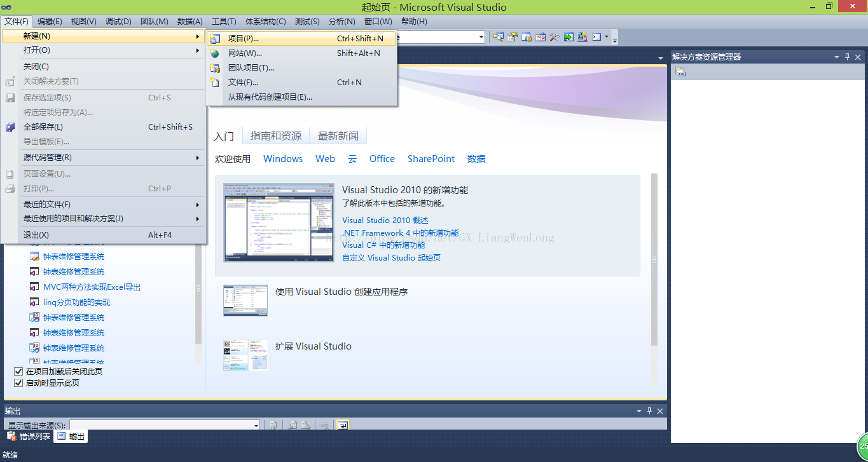Open the 调试(D) menu
The width and height of the screenshot is (868, 462).
tap(118, 21)
